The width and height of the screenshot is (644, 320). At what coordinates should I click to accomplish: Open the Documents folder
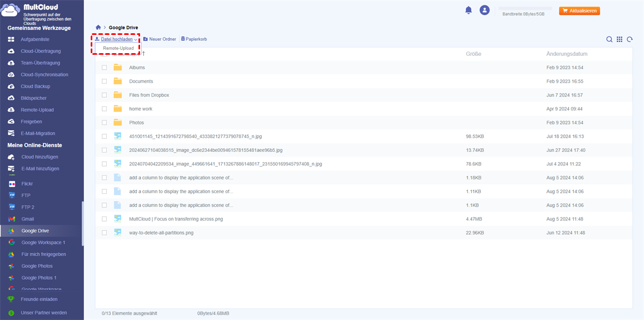click(141, 82)
